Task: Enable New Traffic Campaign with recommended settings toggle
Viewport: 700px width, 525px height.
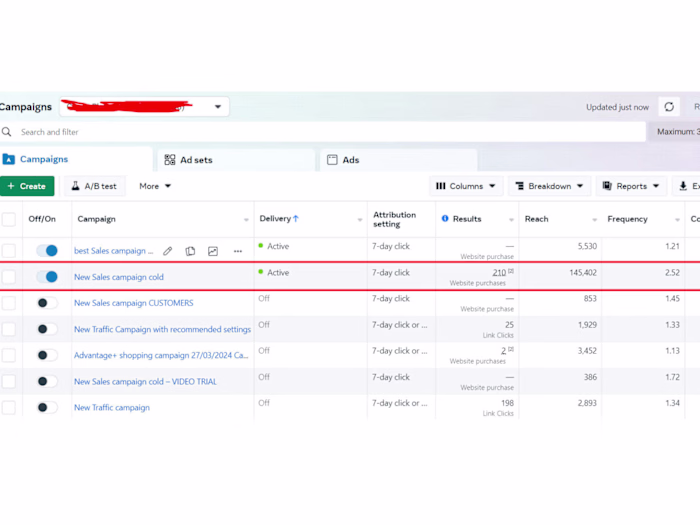Action: pos(47,329)
